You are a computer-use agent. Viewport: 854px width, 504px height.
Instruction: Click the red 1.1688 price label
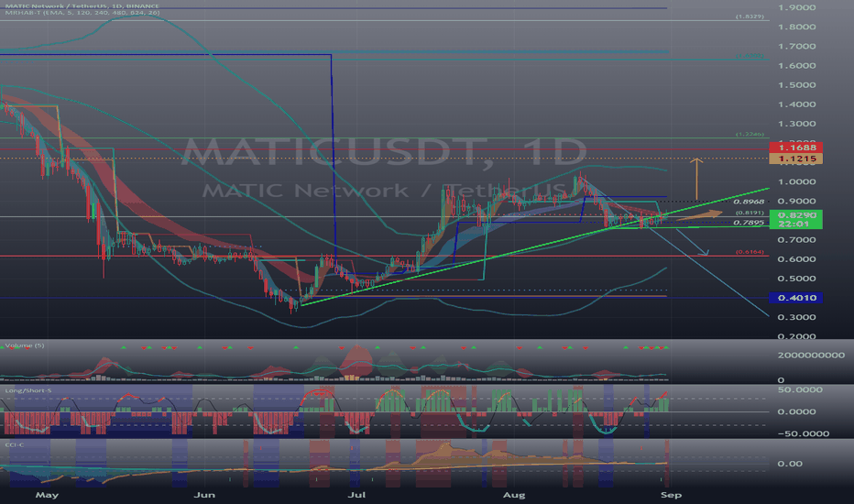click(795, 148)
